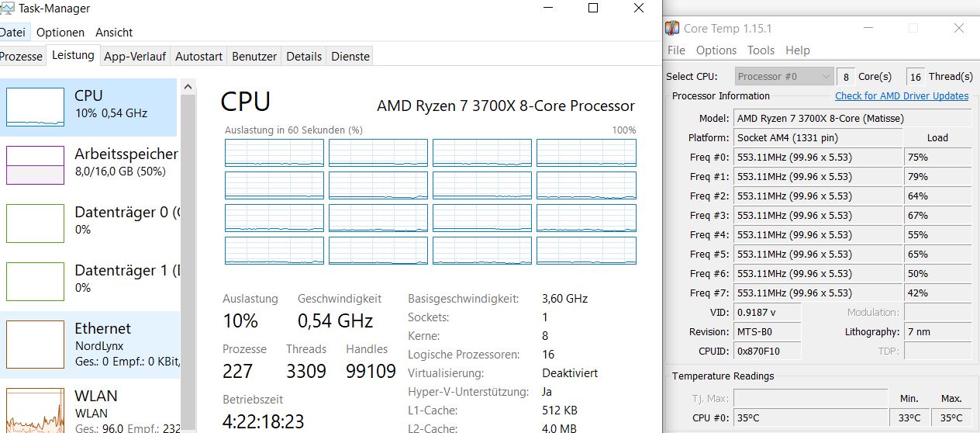The height and width of the screenshot is (433, 980).
Task: Open the Options menu in Core Temp
Action: pyautogui.click(x=716, y=50)
